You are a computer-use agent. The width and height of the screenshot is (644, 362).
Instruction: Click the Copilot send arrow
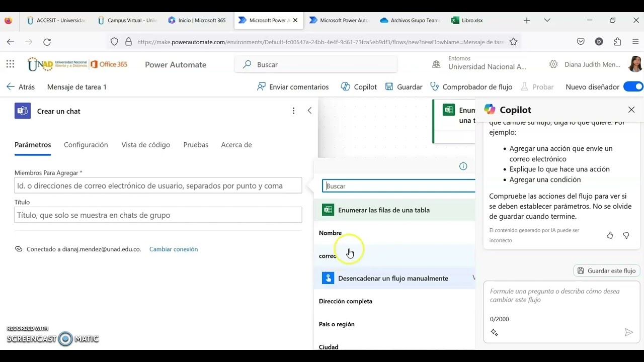tap(628, 332)
